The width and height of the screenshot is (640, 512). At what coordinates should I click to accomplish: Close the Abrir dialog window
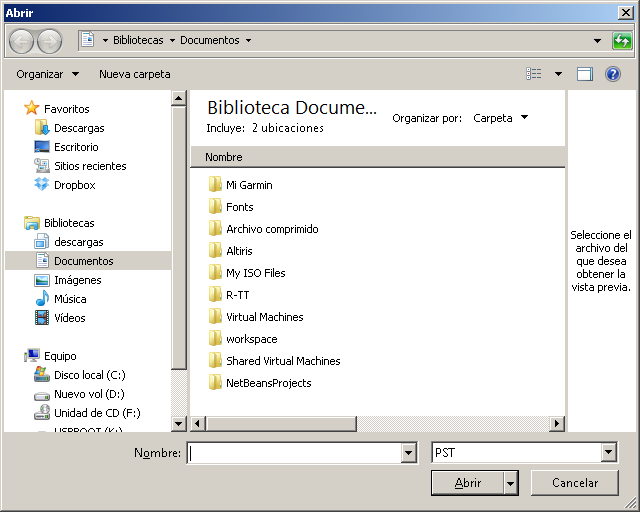click(626, 13)
